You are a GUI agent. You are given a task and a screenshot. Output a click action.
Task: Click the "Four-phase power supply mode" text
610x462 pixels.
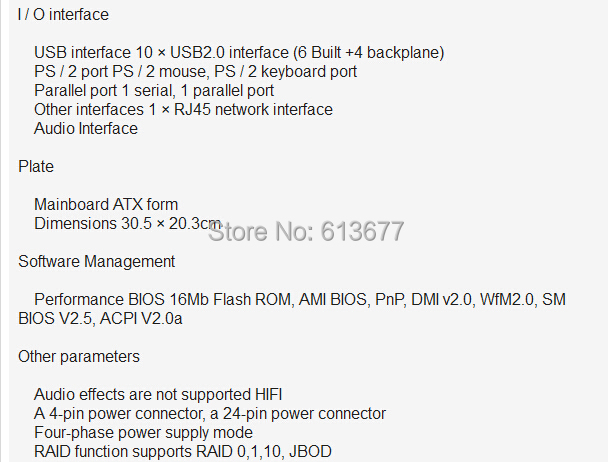[143, 433]
